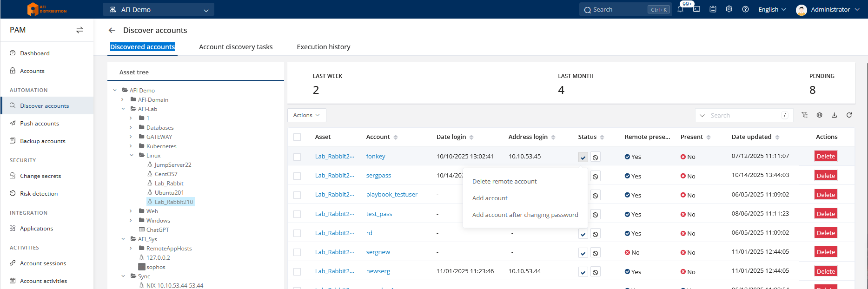This screenshot has width=868, height=289.
Task: Open the Actions dropdown
Action: [x=306, y=115]
